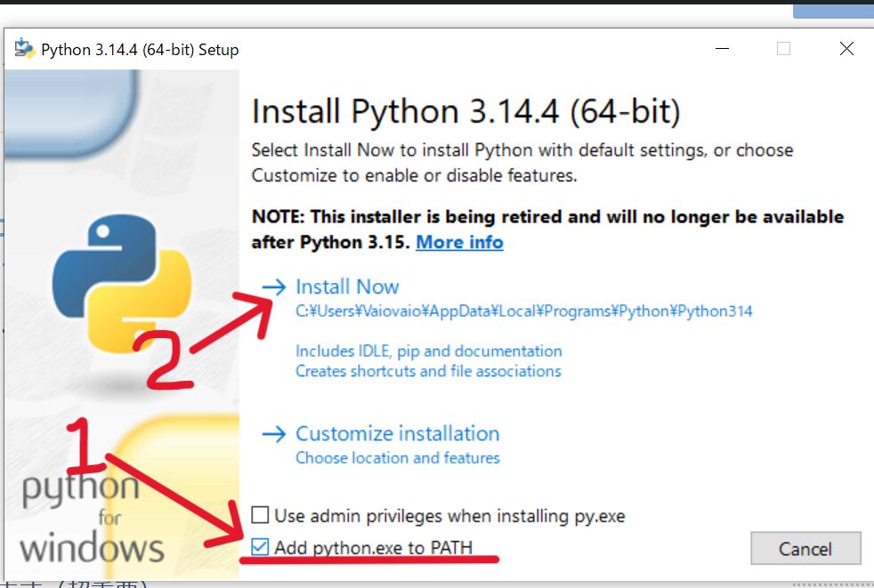Close the Python Setup window

coord(846,50)
